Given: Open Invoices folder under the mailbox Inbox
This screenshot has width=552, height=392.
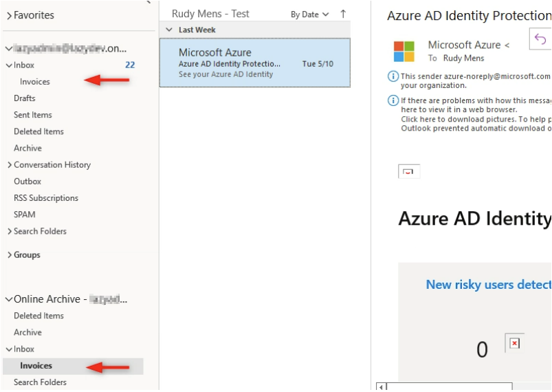Looking at the screenshot, I should coord(35,82).
